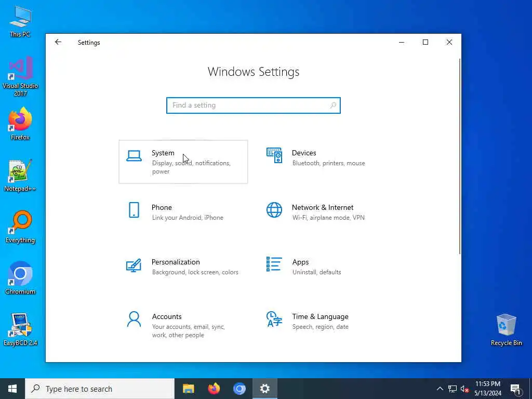Image resolution: width=532 pixels, height=399 pixels.
Task: Click 'Link your Android, iPhone' description
Action: (188, 218)
